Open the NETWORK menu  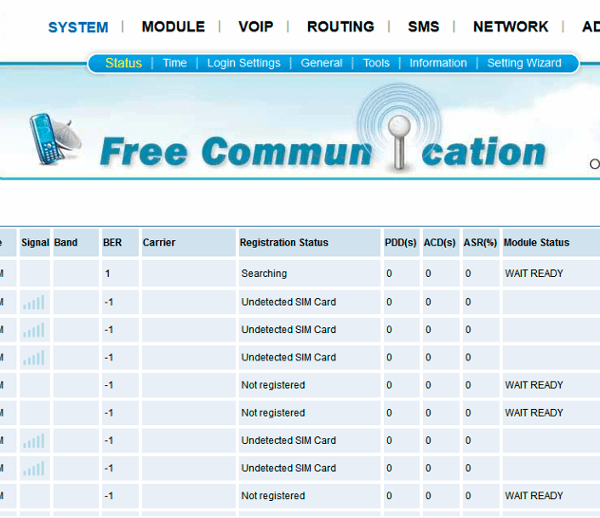point(510,27)
